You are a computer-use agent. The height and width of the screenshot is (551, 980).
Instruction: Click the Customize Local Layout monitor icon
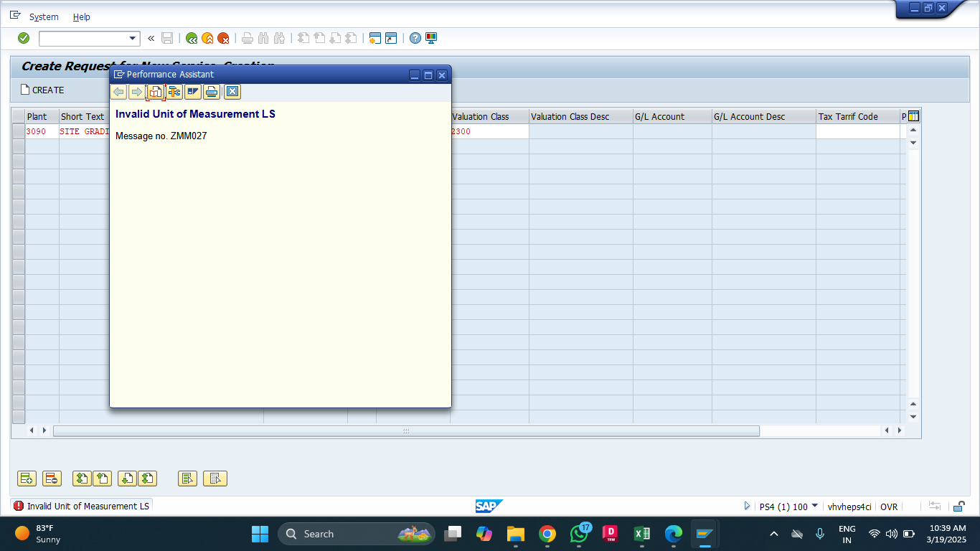(431, 38)
